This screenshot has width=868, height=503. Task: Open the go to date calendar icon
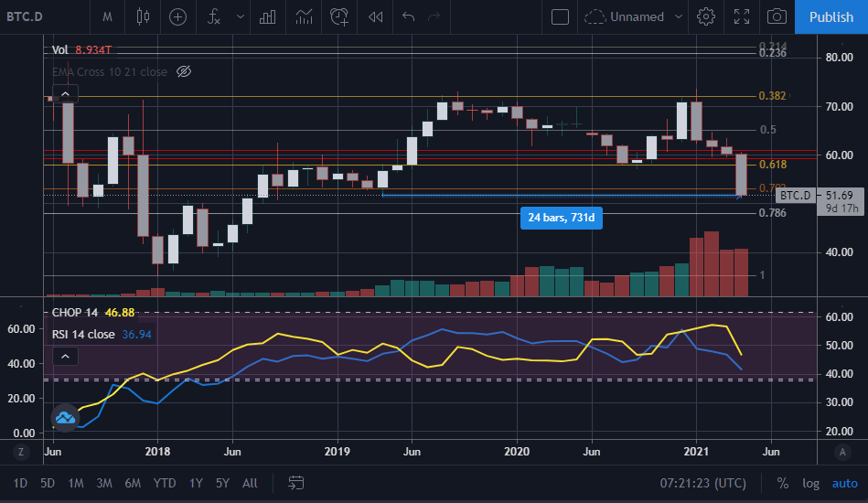296,483
